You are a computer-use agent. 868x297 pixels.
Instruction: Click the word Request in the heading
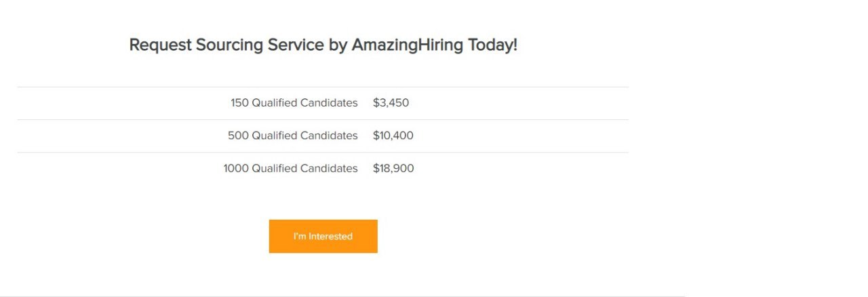tap(161, 46)
